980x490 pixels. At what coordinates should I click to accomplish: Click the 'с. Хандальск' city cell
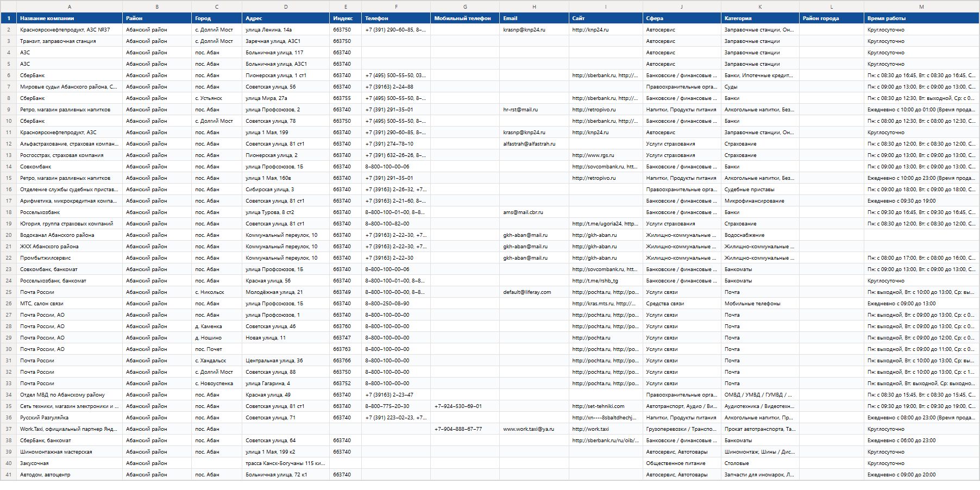(x=217, y=361)
